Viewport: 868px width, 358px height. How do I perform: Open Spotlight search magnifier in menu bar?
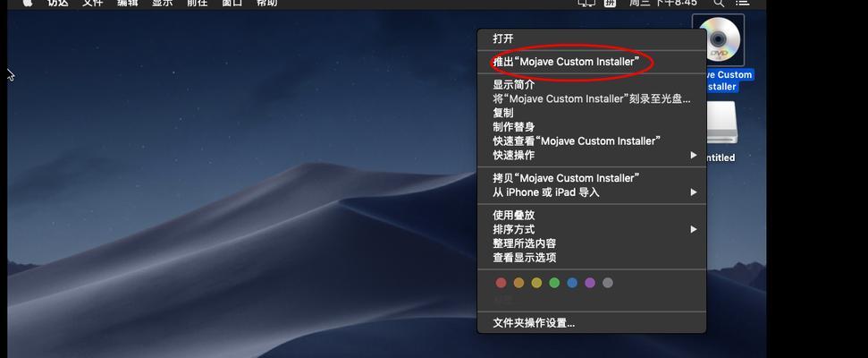tap(719, 3)
